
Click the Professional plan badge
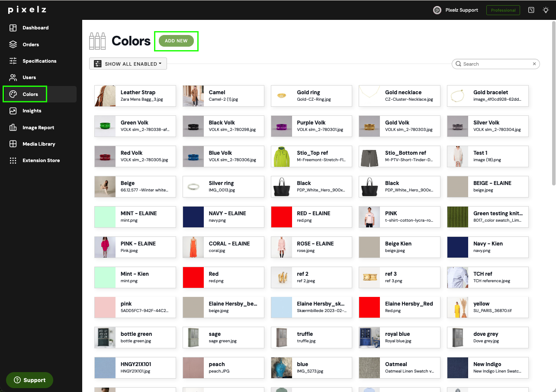[x=503, y=10]
